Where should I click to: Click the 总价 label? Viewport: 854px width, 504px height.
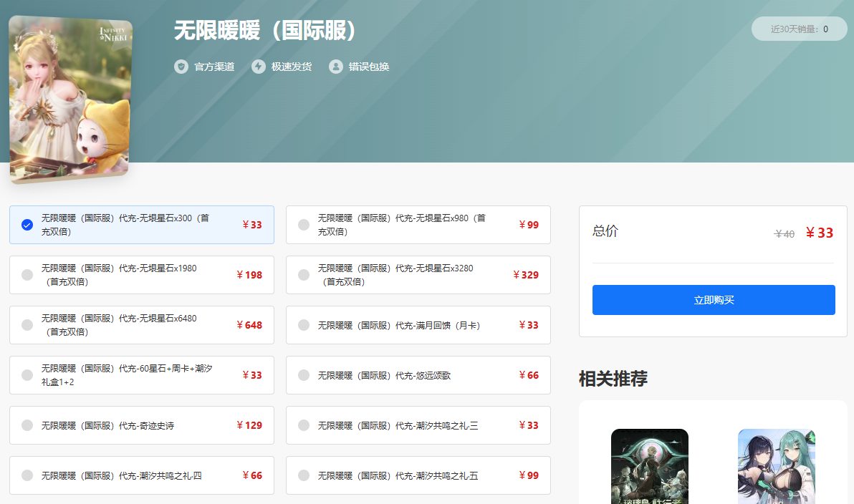pyautogui.click(x=605, y=231)
